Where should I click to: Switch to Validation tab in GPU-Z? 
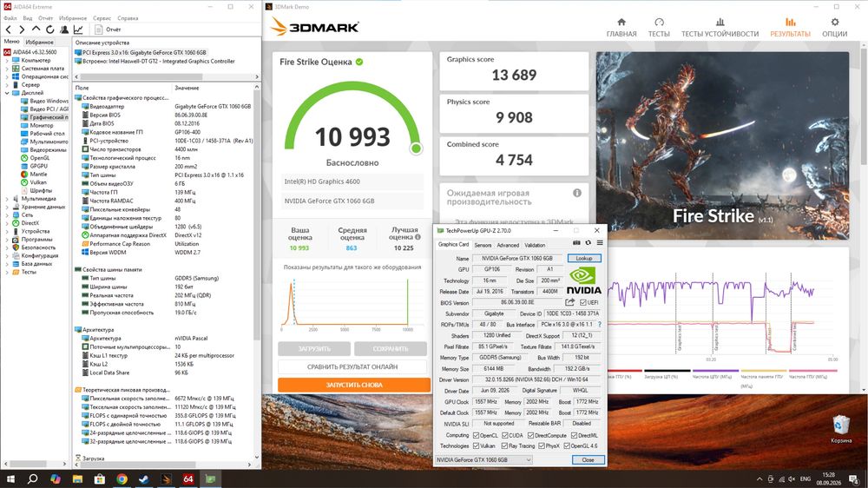coord(535,245)
